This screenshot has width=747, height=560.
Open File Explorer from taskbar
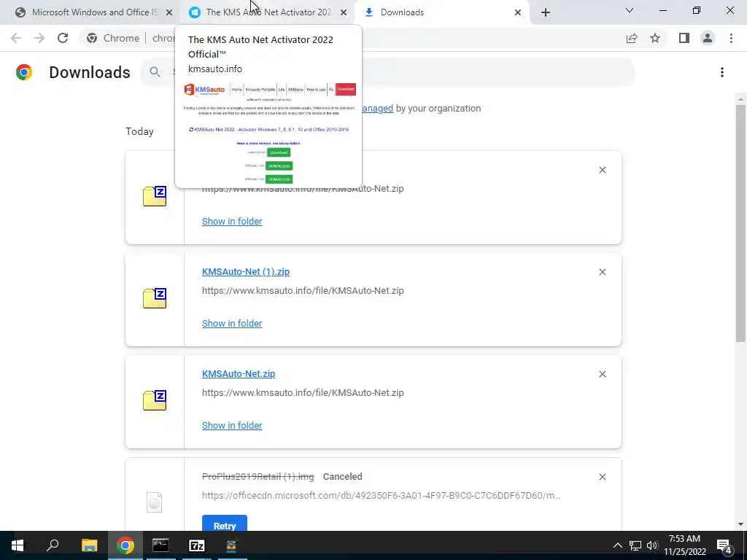pos(89,545)
